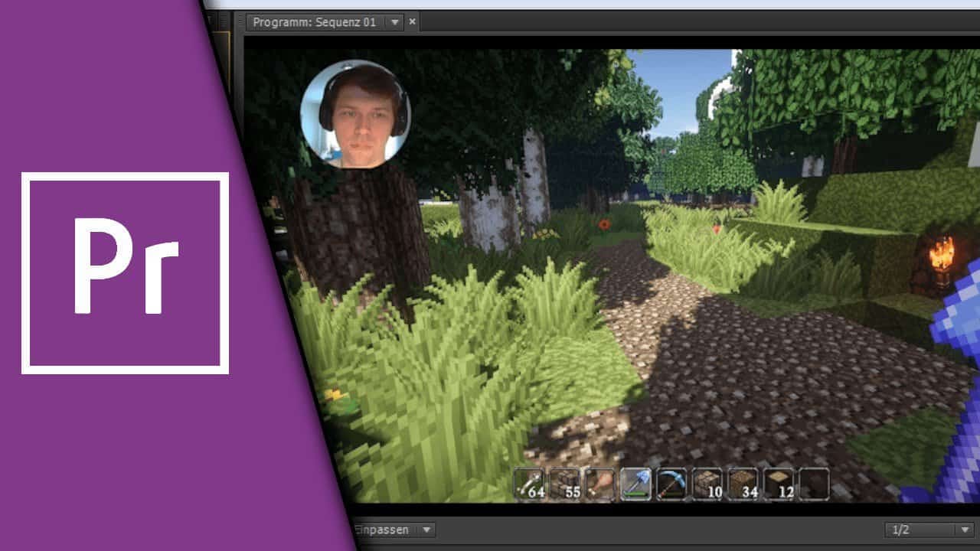Select the cooked meat hotbar slot
The image size is (980, 551).
coord(601,484)
